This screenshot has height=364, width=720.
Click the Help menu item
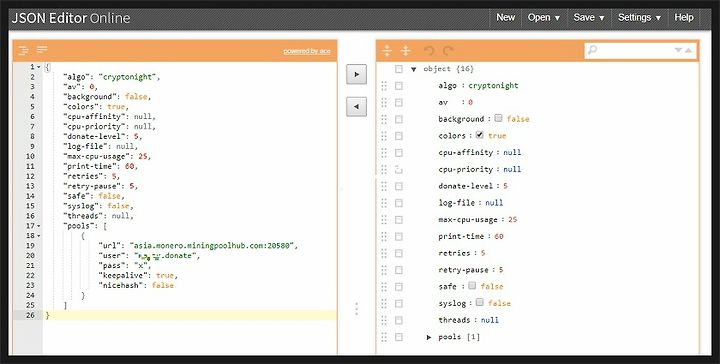tap(684, 17)
